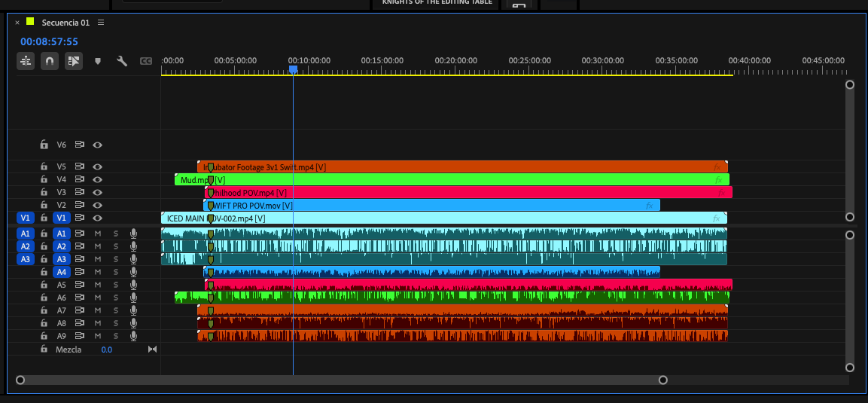Open Secuencia 01 panel menu

click(x=101, y=23)
